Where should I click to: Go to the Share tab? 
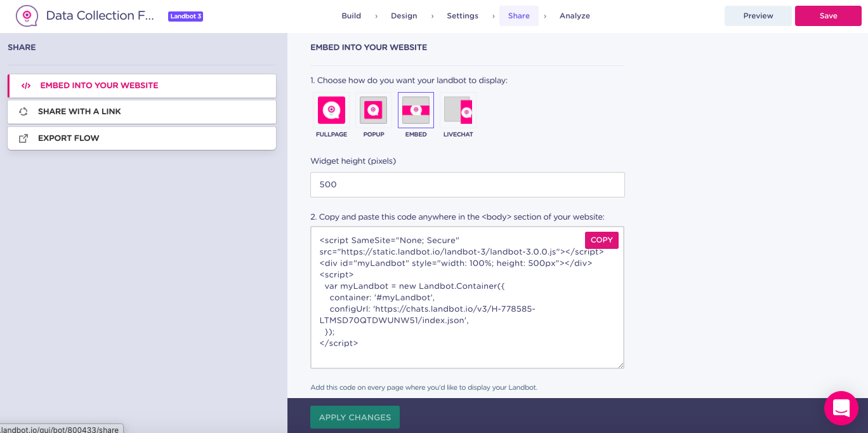point(519,16)
